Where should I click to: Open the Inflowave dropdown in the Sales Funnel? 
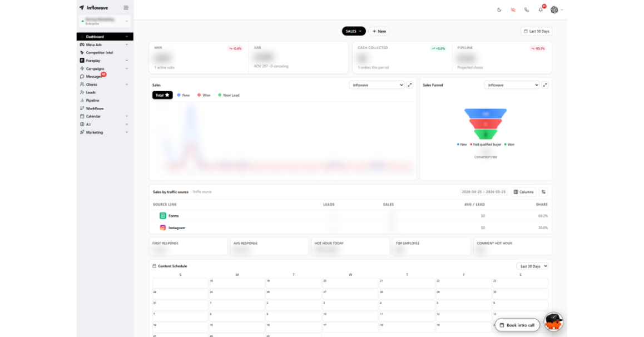(x=512, y=85)
